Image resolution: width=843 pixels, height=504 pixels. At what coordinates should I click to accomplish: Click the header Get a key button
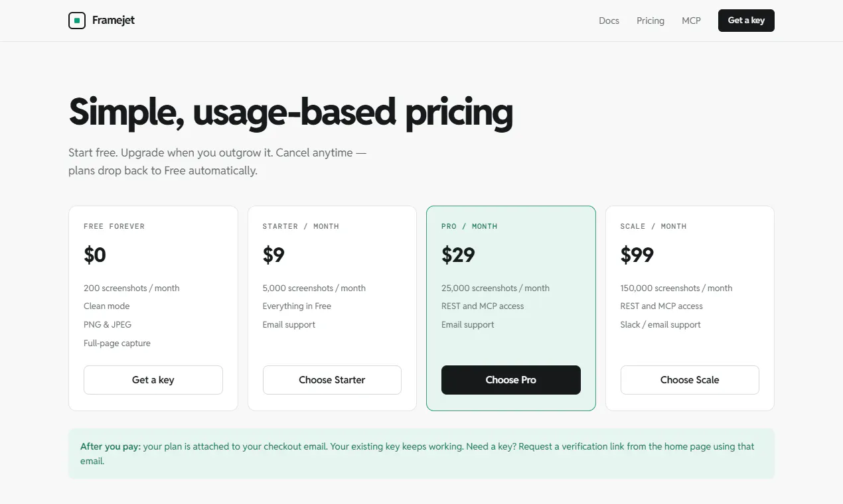[746, 21]
